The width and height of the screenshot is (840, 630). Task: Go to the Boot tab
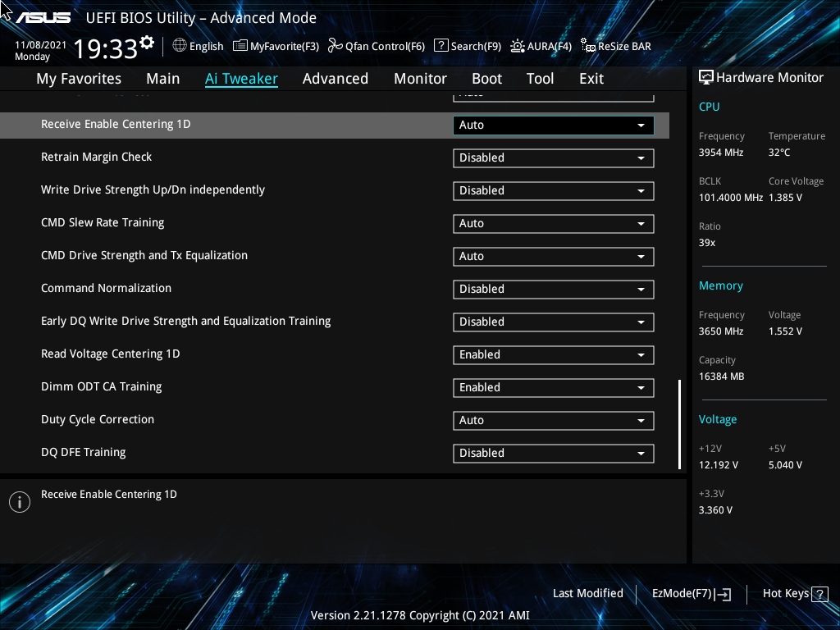[x=487, y=79]
